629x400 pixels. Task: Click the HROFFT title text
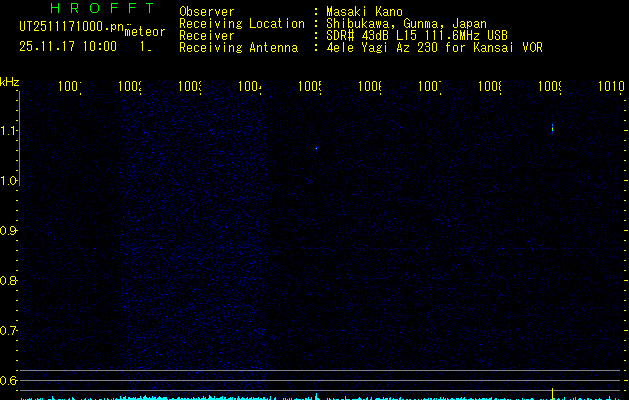click(102, 8)
